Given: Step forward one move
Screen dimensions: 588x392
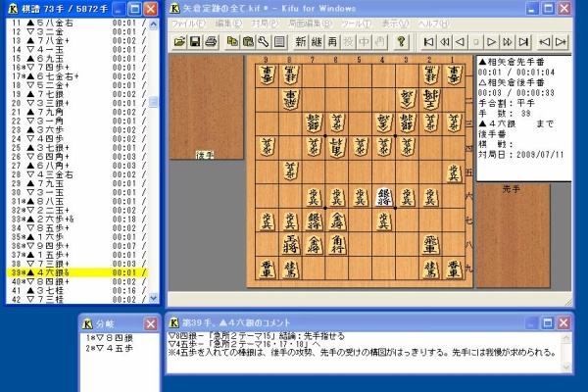Looking at the screenshot, I should point(492,42).
